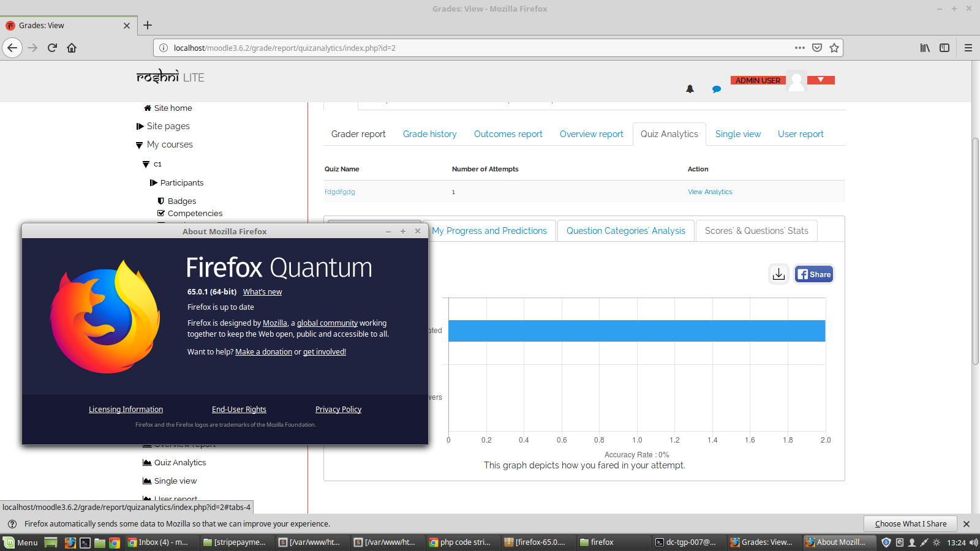The image size is (980, 551).
Task: Bookmark the page with the star
Action: pyautogui.click(x=834, y=48)
